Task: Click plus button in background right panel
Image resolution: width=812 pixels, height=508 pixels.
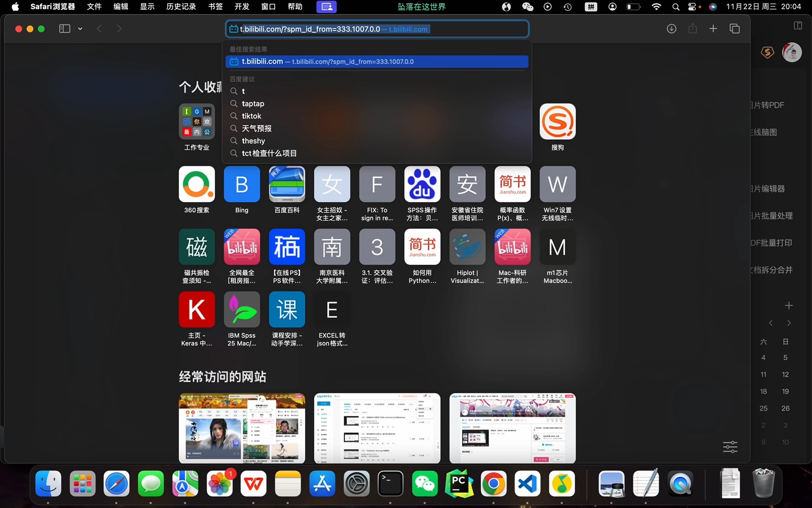Action: [789, 306]
